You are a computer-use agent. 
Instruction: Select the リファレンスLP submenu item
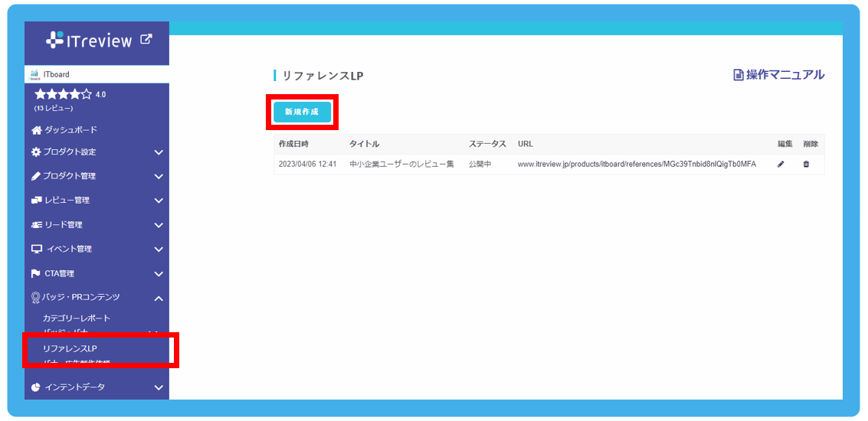coord(70,348)
